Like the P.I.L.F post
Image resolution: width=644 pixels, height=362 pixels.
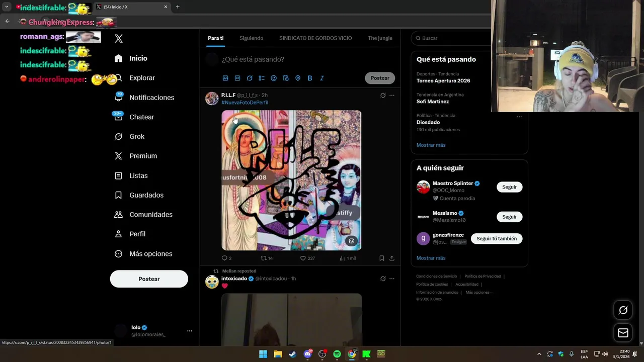click(x=307, y=258)
